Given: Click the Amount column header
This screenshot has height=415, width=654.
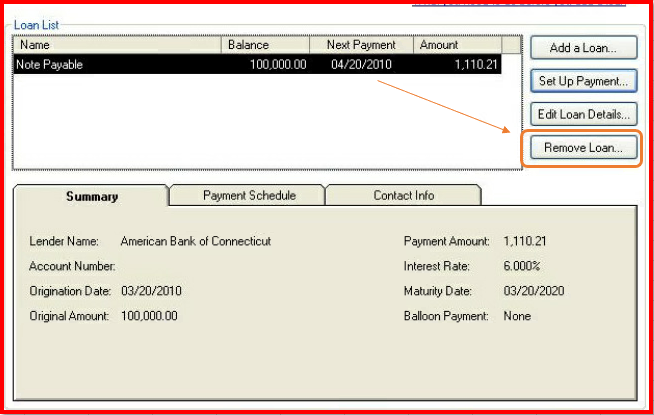Looking at the screenshot, I should pyautogui.click(x=458, y=45).
